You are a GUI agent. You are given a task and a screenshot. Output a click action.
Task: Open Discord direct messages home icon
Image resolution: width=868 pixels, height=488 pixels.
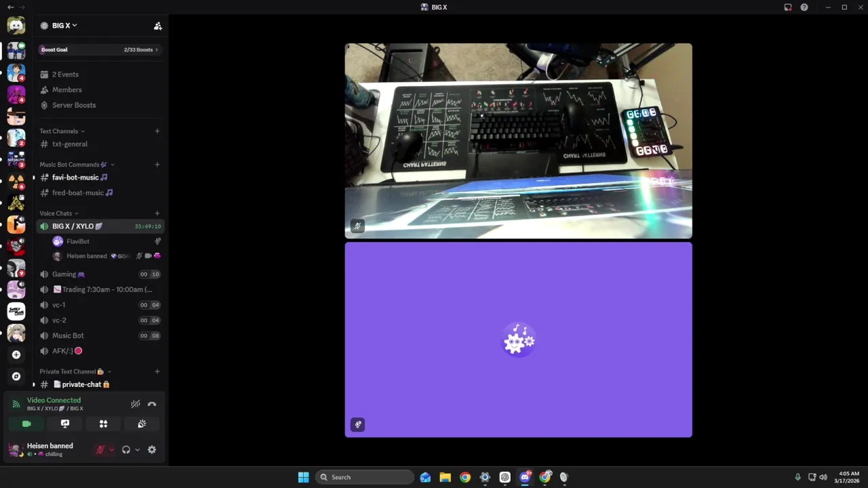tap(16, 26)
